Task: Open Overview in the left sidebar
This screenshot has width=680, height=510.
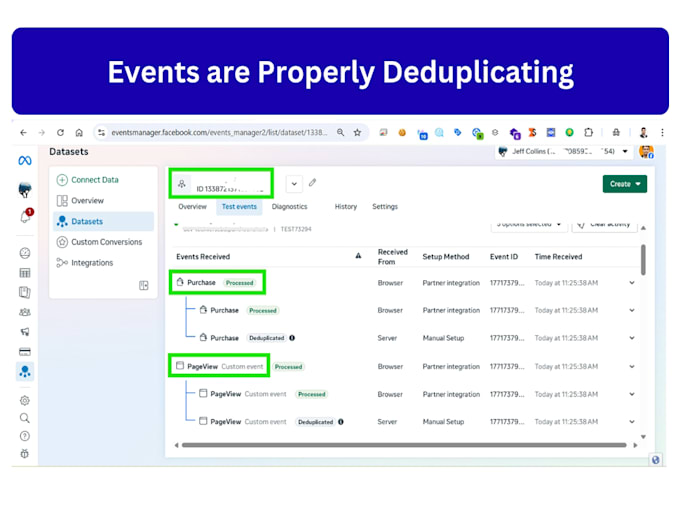Action: (103, 200)
